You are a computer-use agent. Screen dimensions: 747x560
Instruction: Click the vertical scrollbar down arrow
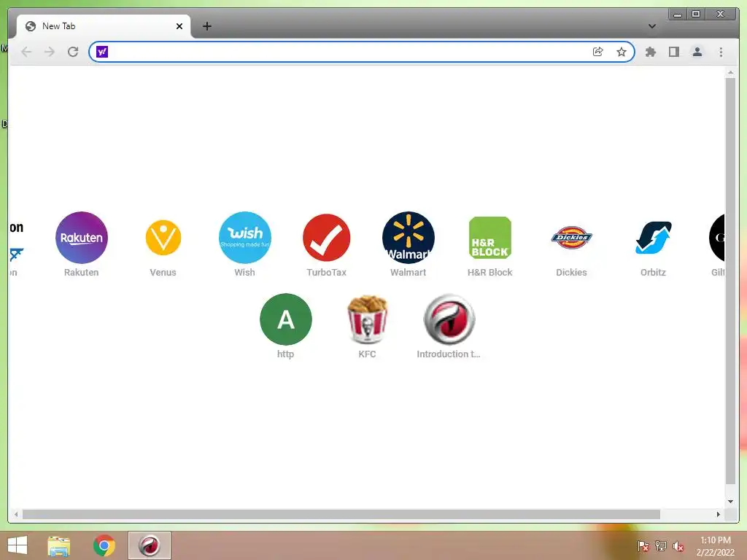(730, 502)
